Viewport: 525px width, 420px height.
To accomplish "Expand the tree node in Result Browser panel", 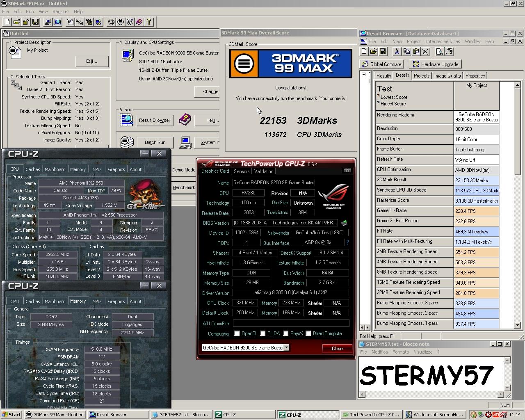I will point(363,75).
